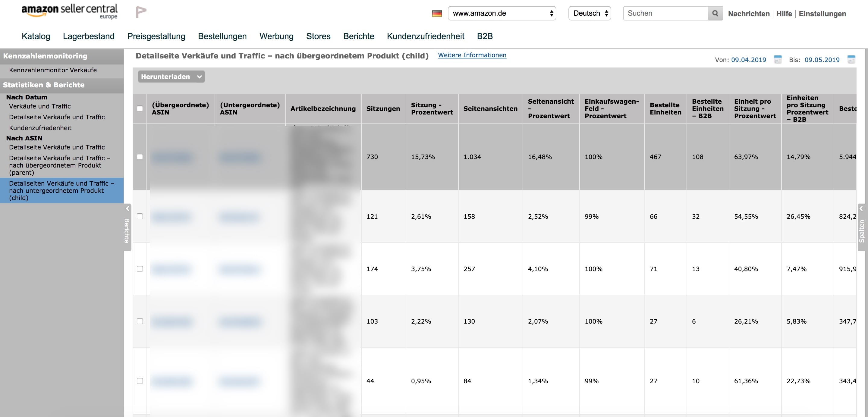Viewport: 868px width, 417px height.
Task: Open the Kundenzufriedenheit menu
Action: 425,36
